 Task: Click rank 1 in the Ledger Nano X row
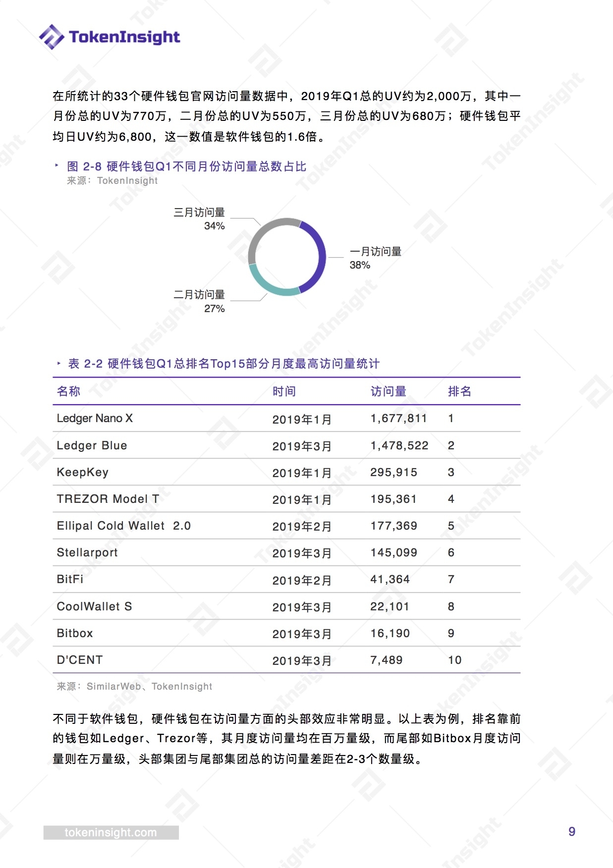point(451,419)
